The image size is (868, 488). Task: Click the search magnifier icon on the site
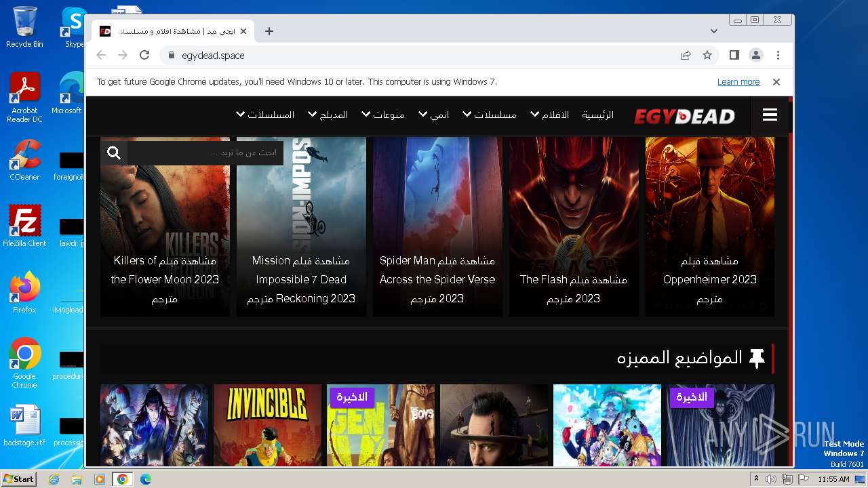tap(114, 153)
